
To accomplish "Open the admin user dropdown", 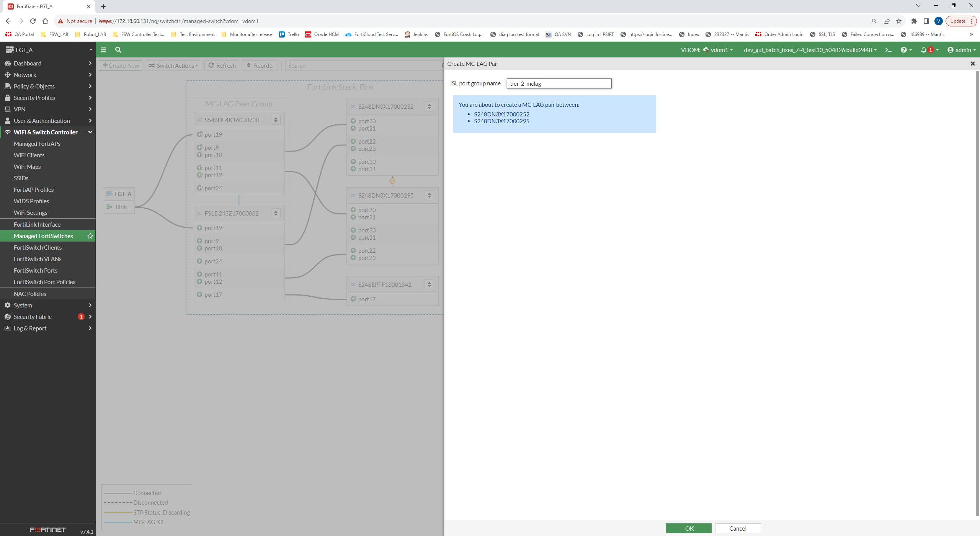I will [x=961, y=50].
